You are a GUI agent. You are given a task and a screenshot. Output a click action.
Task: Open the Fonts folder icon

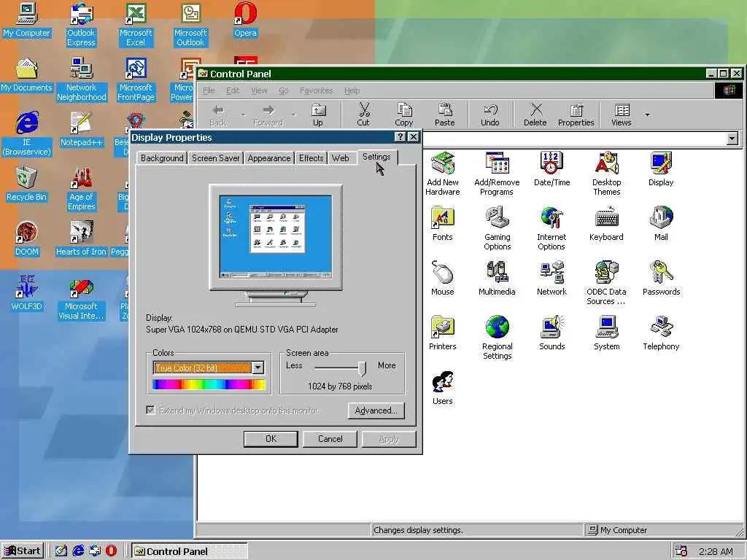coord(443,223)
